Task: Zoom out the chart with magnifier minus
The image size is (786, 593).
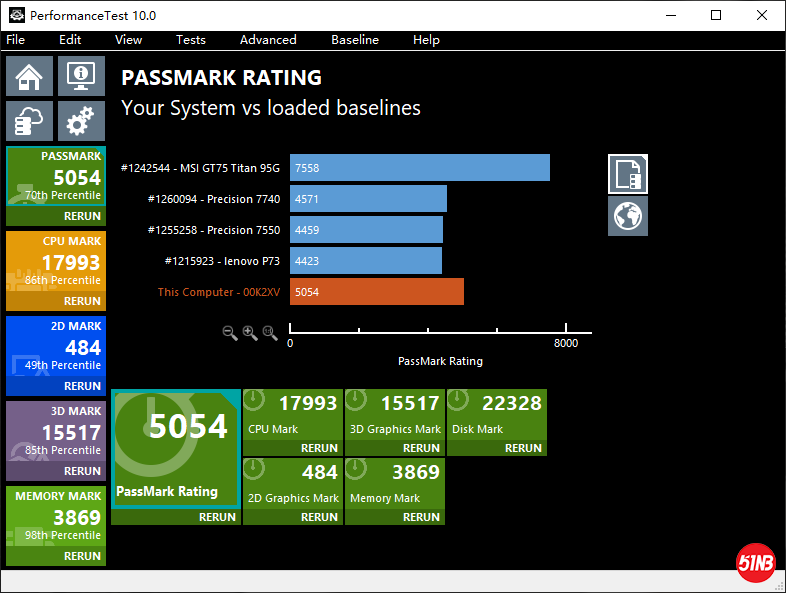Action: pos(230,333)
